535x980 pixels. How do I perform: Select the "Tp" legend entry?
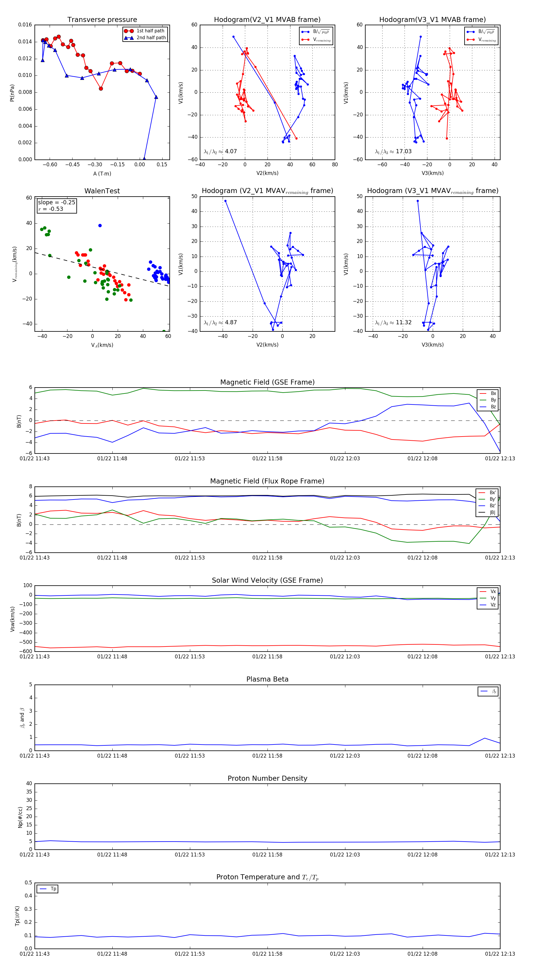point(48,889)
